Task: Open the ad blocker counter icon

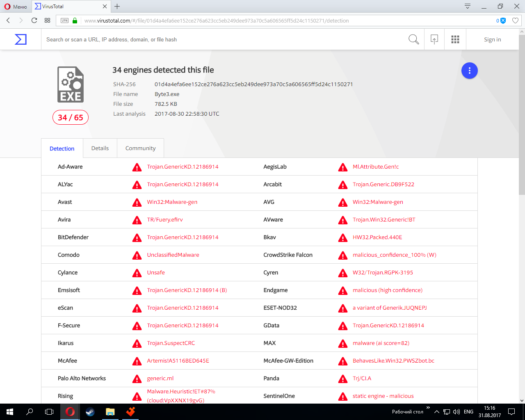Action: [x=501, y=21]
